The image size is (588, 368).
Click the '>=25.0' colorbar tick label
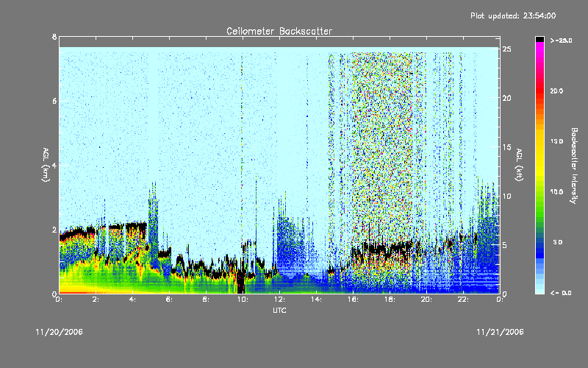(x=561, y=40)
